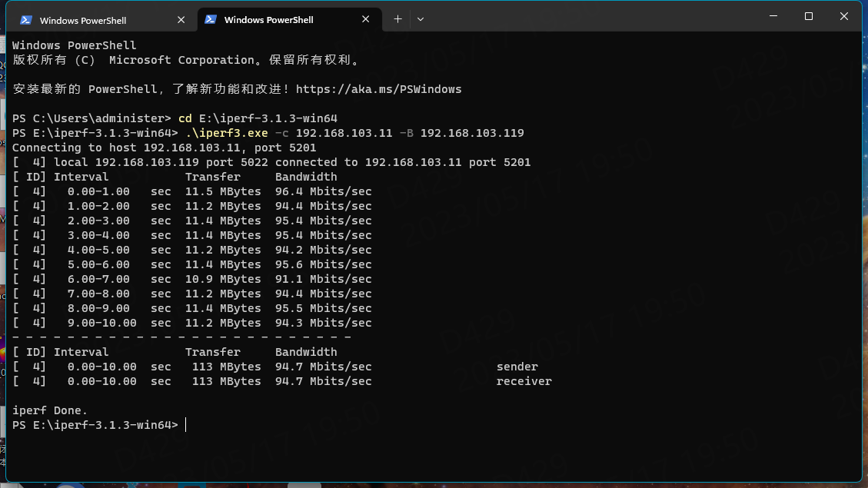This screenshot has height=488, width=868.
Task: Click the https://aka.ms/PSWindows link
Action: (378, 89)
